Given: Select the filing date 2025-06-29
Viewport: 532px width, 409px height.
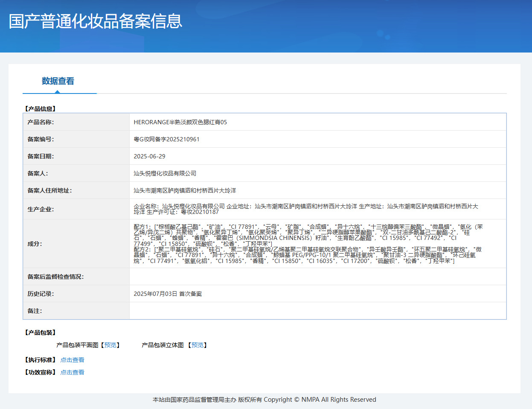Looking at the screenshot, I should 149,156.
